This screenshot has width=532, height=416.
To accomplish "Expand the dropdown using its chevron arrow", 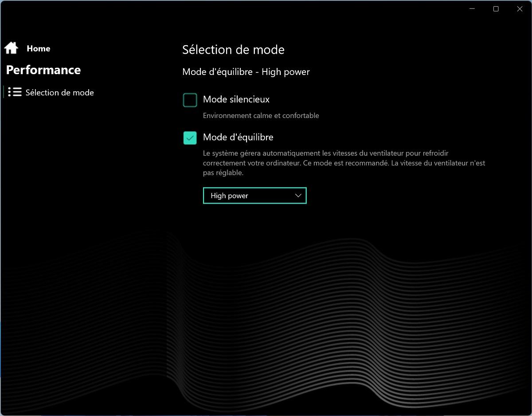I will [298, 196].
